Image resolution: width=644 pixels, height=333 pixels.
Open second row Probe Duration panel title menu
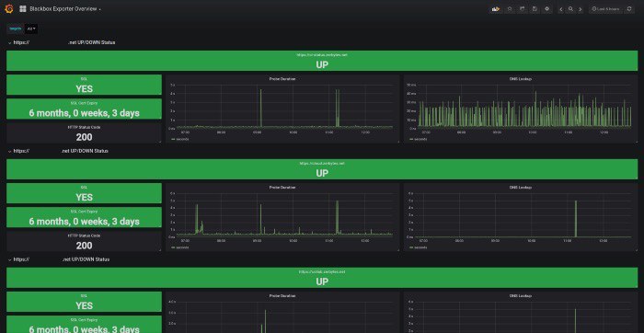tap(282, 188)
